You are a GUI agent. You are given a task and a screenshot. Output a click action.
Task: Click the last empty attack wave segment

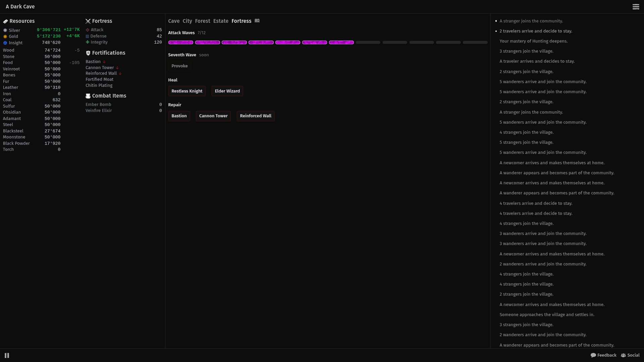point(475,43)
